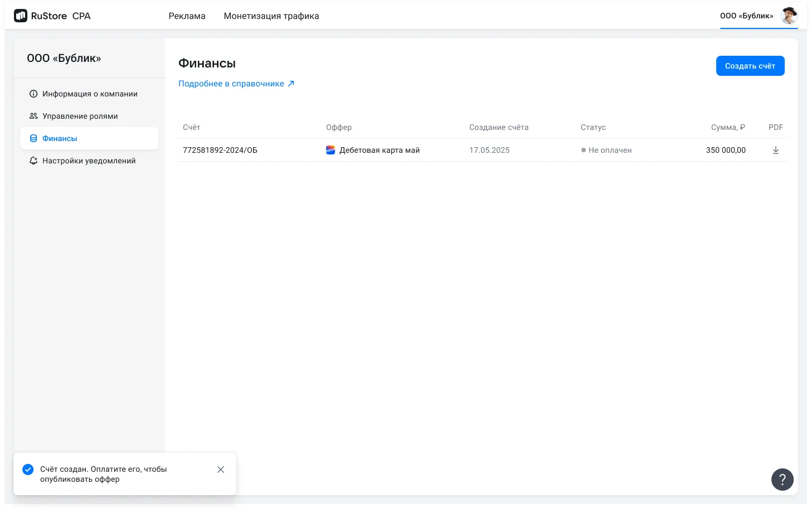812x513 pixels.
Task: Click the user avatar photo
Action: coord(789,16)
